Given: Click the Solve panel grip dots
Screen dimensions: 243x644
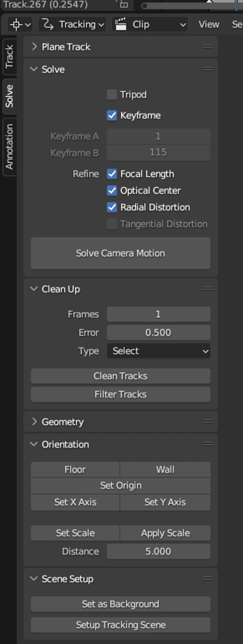Looking at the screenshot, I should 208,69.
